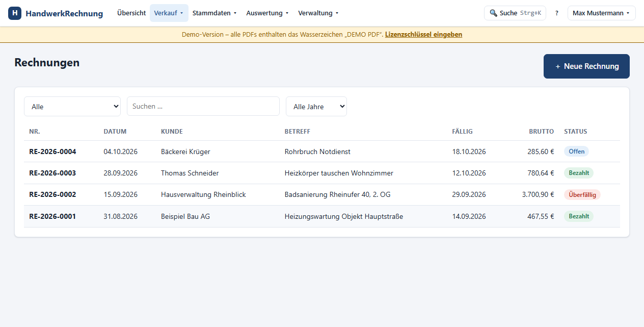Open the Auswertung menu
This screenshot has height=327, width=644.
pyautogui.click(x=267, y=13)
